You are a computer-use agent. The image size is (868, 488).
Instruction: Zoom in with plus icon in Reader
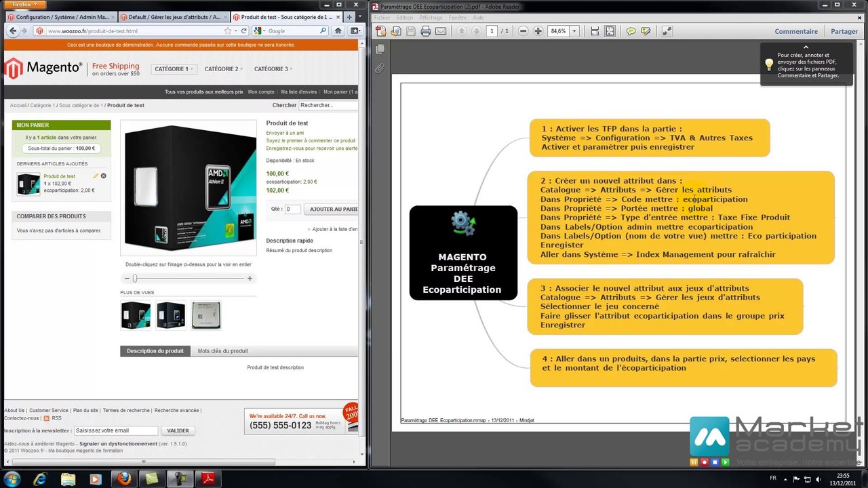click(538, 31)
